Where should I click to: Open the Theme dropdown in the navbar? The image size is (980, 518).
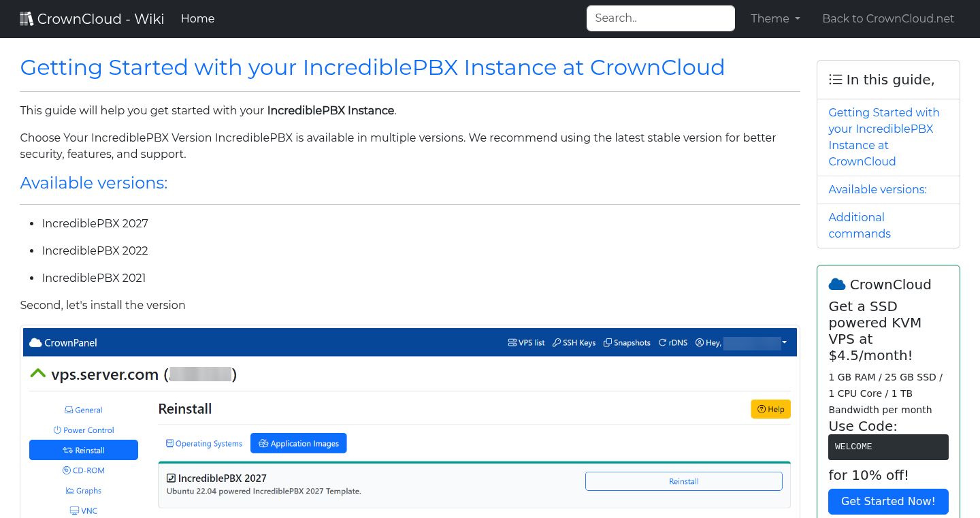click(x=774, y=18)
